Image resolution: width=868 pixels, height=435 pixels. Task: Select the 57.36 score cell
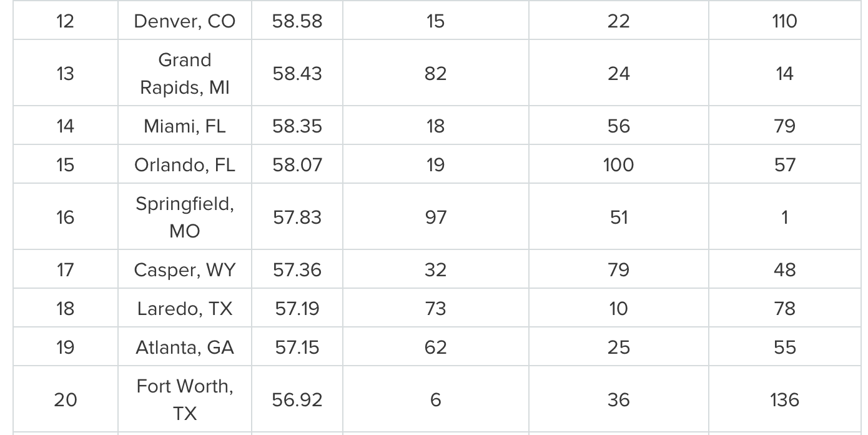(297, 270)
